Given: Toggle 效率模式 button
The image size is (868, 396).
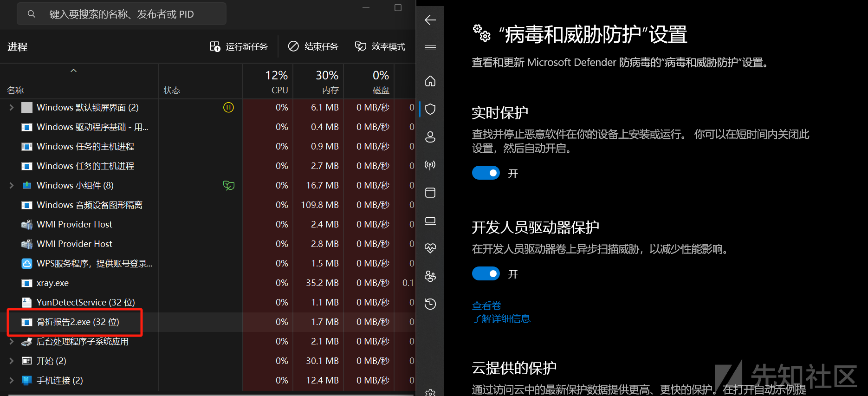Looking at the screenshot, I should [x=380, y=46].
